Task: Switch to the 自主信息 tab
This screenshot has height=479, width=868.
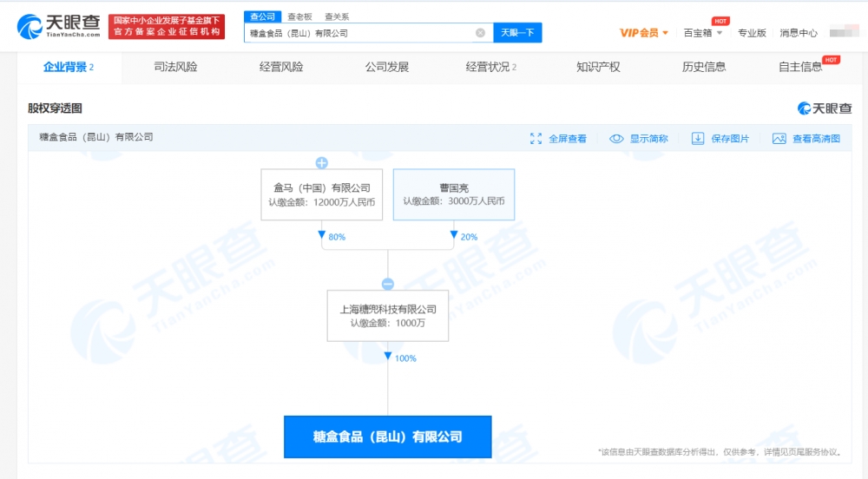Action: coord(800,67)
